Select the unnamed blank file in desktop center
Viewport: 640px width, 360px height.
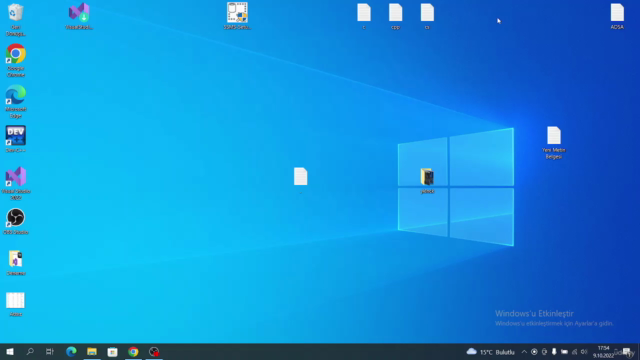(x=300, y=178)
